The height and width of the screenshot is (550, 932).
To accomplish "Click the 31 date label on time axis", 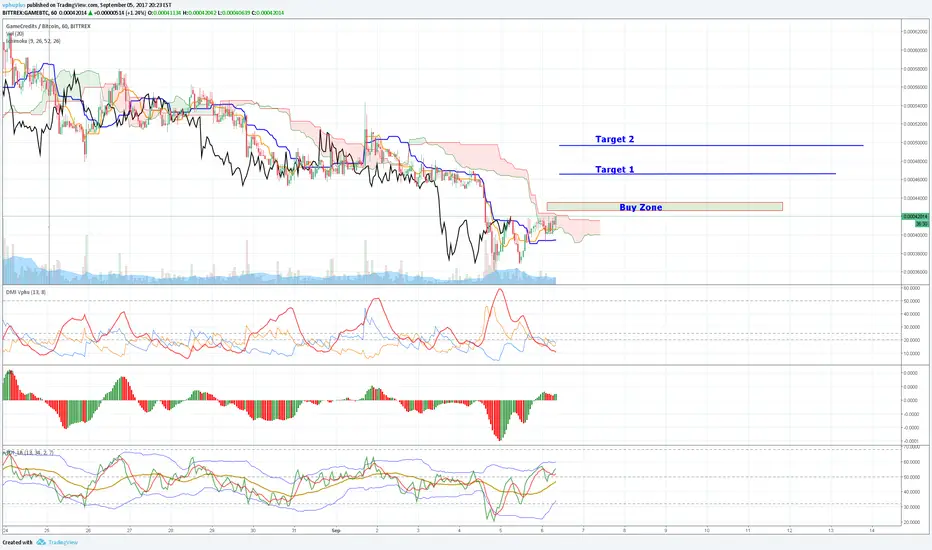I will 294,530.
